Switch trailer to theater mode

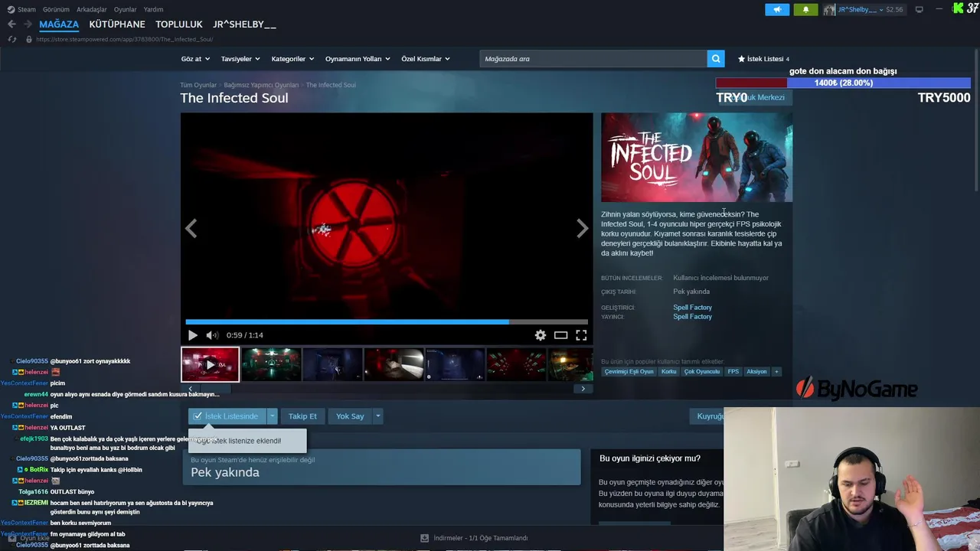(561, 335)
